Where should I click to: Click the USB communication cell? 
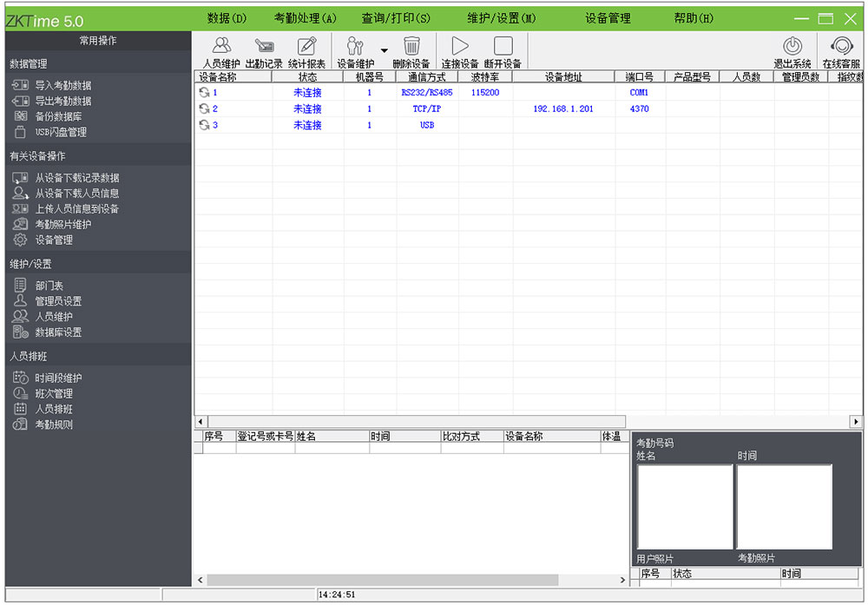[x=427, y=125]
